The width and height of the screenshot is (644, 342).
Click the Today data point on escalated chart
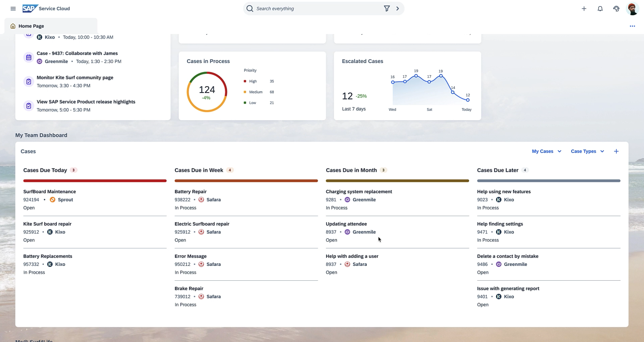(467, 100)
